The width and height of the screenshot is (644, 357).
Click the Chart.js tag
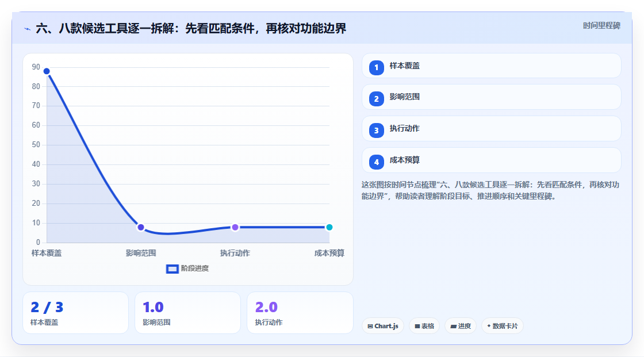383,326
